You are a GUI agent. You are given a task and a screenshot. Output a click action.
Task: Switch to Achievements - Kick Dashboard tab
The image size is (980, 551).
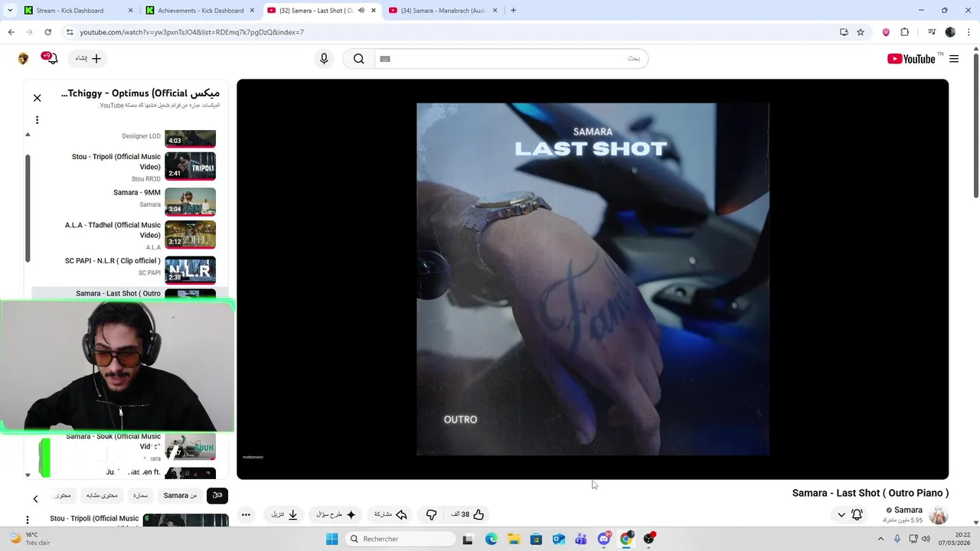click(201, 11)
